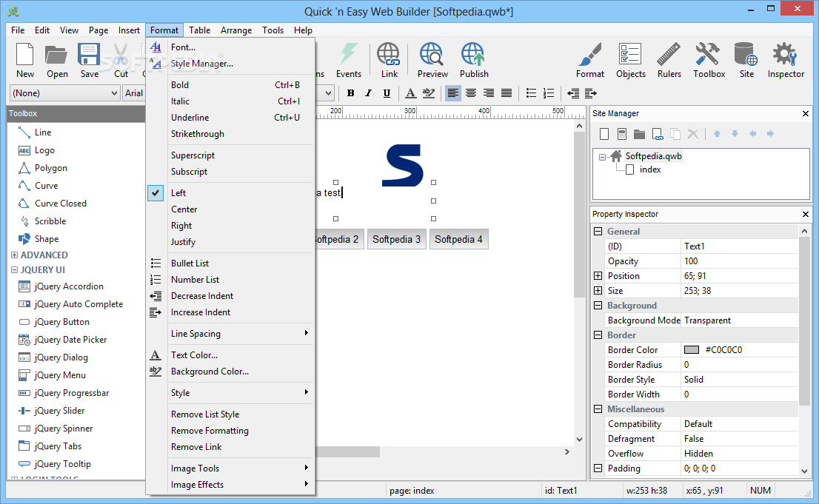Image resolution: width=819 pixels, height=504 pixels.
Task: Click the Publish globe icon
Action: point(473,54)
